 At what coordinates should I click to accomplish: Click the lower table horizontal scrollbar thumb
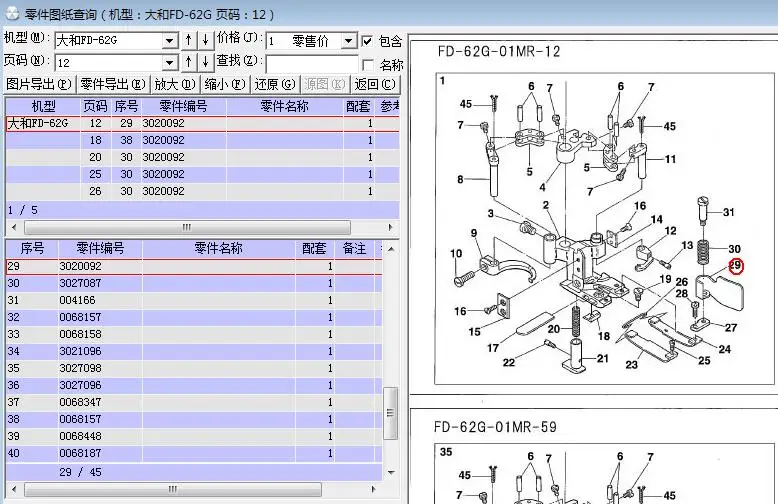point(172,490)
